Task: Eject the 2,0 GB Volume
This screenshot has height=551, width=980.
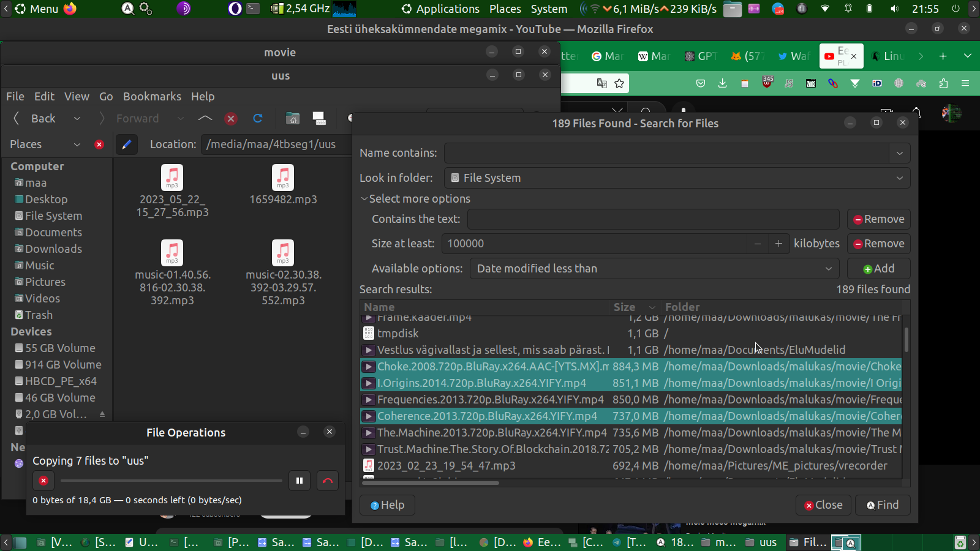Action: tap(102, 414)
